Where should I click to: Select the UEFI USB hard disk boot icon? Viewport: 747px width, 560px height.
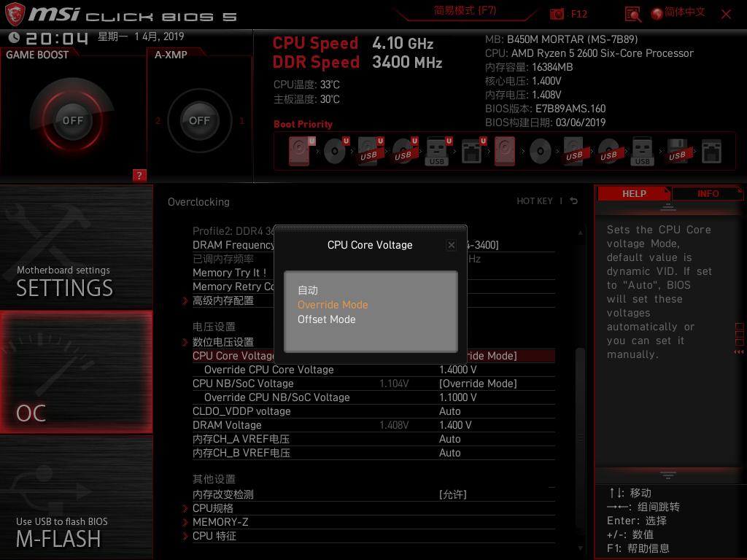point(371,151)
